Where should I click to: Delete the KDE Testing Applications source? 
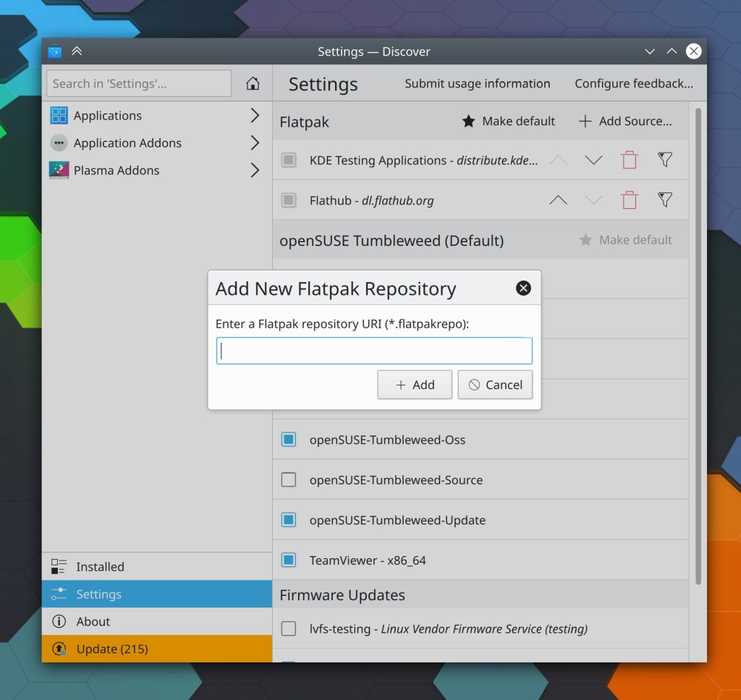point(630,161)
